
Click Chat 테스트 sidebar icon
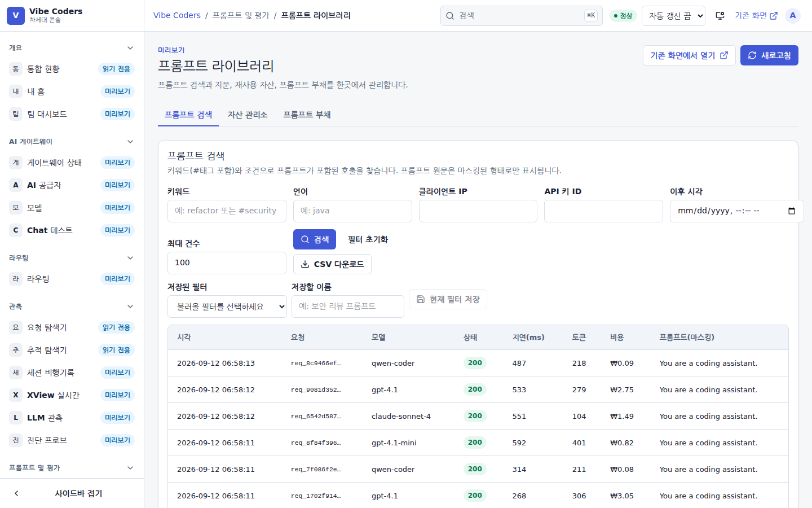(x=16, y=230)
